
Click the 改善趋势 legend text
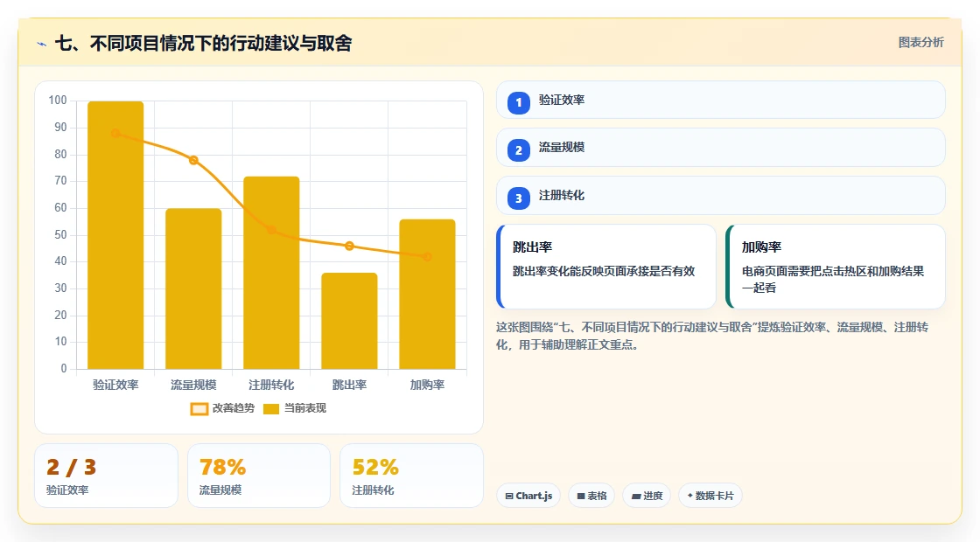point(233,408)
